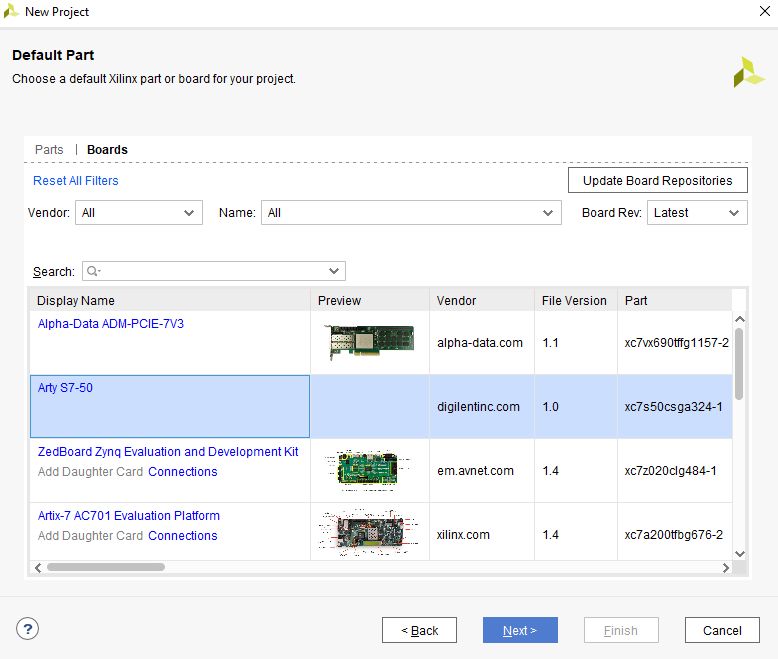Click the Artix-7 AC701 preview thumbnail
Image resolution: width=778 pixels, height=659 pixels.
(368, 533)
